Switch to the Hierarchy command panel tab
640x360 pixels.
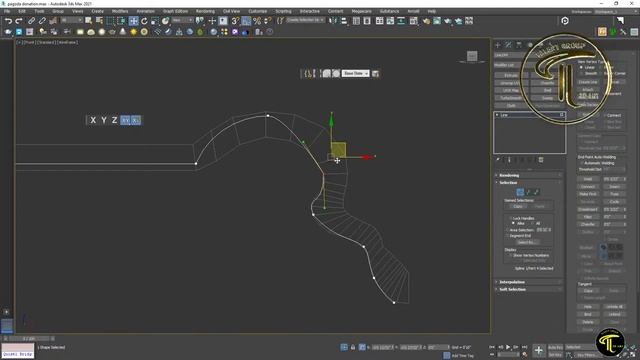coord(519,45)
